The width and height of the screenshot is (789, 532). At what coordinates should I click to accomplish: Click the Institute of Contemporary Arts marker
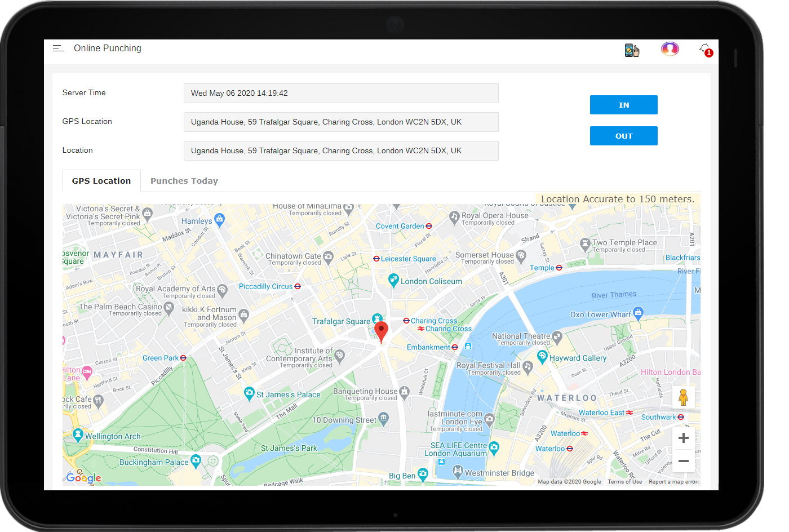click(x=339, y=356)
